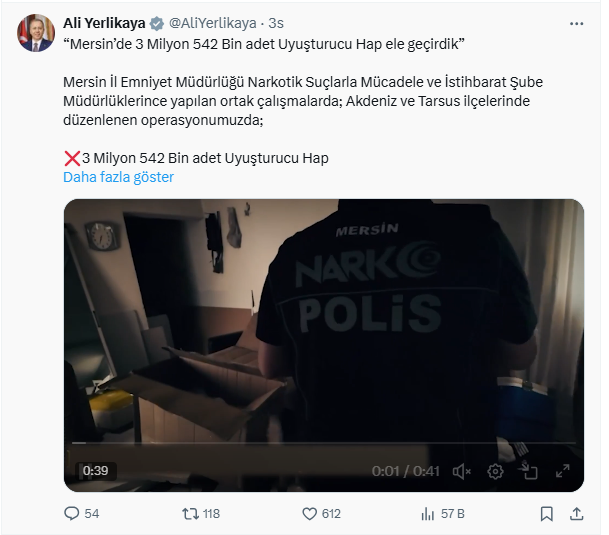The width and height of the screenshot is (609, 535).
Task: Expand video to fullscreen
Action: (562, 471)
